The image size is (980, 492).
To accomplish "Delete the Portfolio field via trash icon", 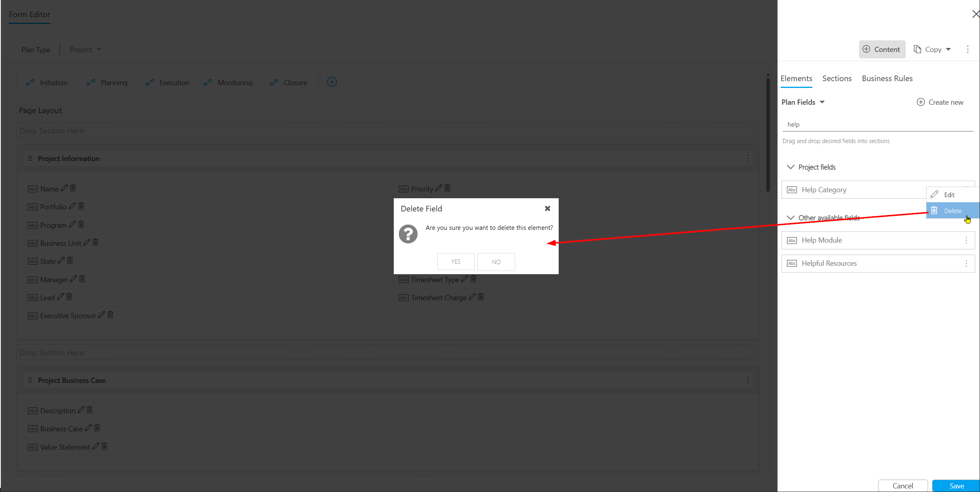I will (x=81, y=206).
